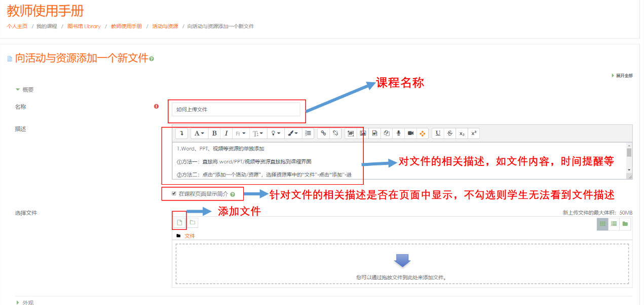This screenshot has width=644, height=305.
Task: Open 个人主页 breadcrumb link
Action: [x=17, y=26]
